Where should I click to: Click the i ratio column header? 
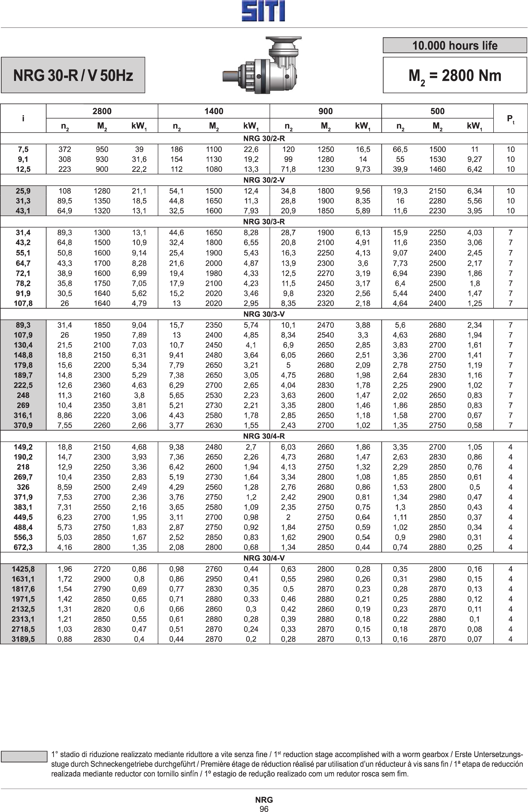click(23, 119)
